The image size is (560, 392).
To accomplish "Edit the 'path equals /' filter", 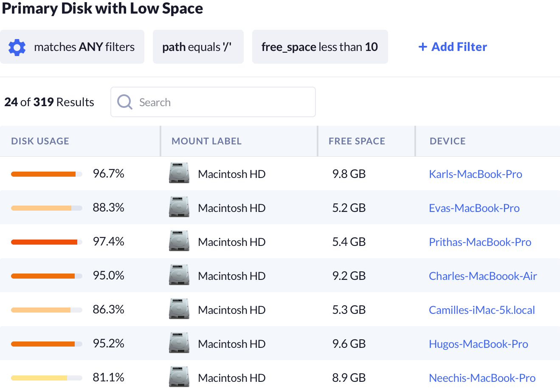I will (197, 47).
